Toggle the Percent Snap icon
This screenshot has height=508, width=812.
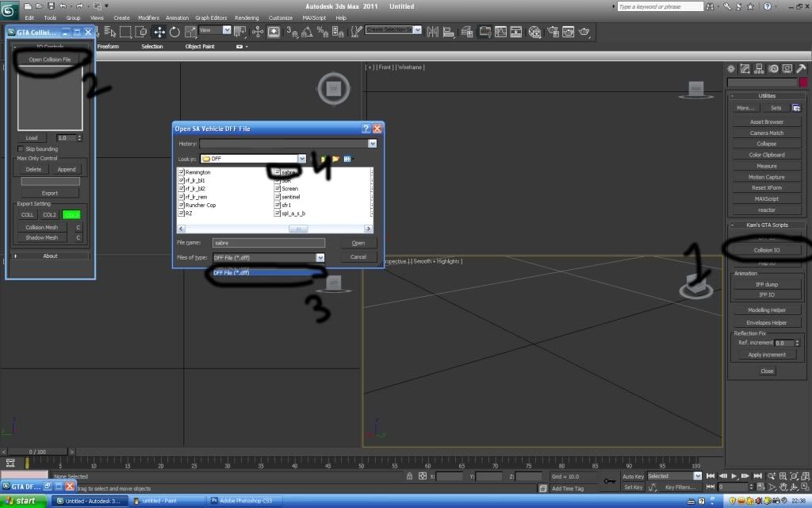point(323,32)
